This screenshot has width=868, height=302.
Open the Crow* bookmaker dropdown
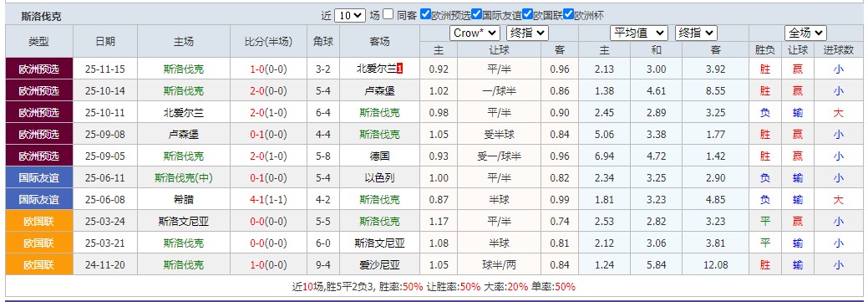pos(475,33)
